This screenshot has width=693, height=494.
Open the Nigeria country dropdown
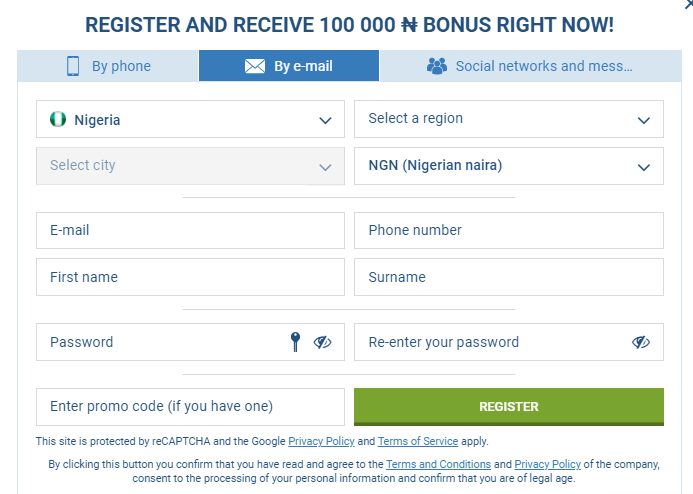click(190, 119)
